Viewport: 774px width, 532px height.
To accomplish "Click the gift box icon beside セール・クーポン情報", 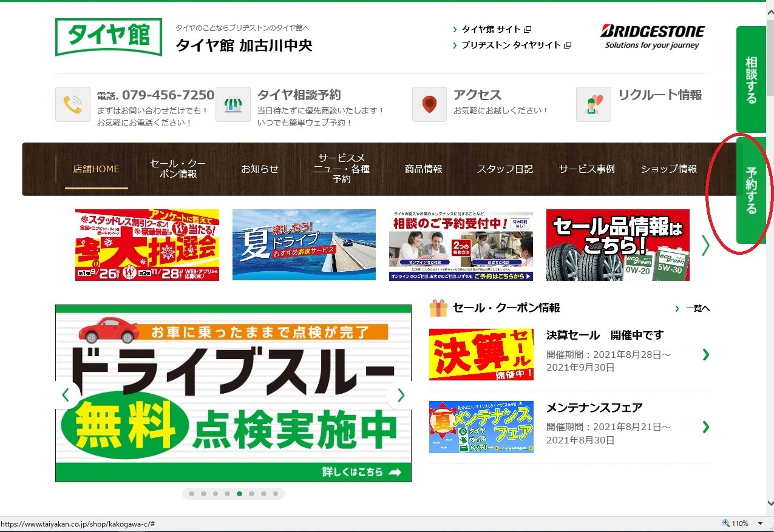I will pyautogui.click(x=438, y=308).
